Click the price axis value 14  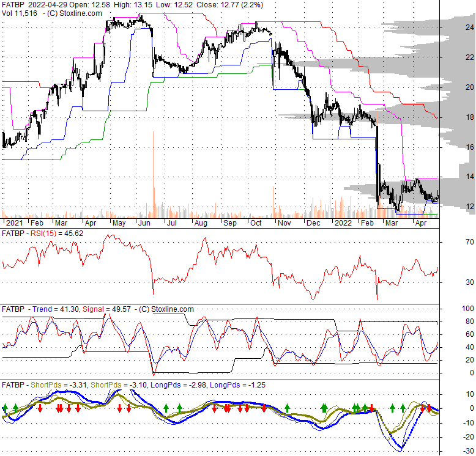point(470,177)
